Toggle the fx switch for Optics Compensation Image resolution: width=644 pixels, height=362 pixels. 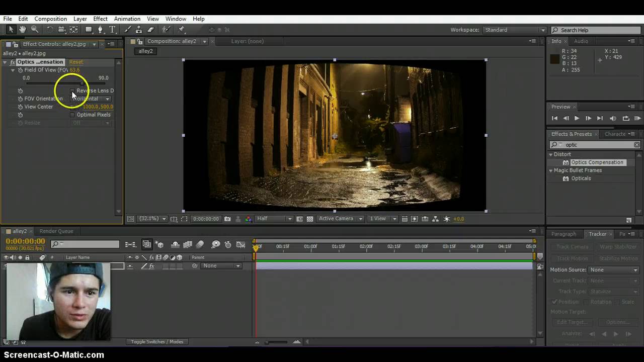[13, 62]
